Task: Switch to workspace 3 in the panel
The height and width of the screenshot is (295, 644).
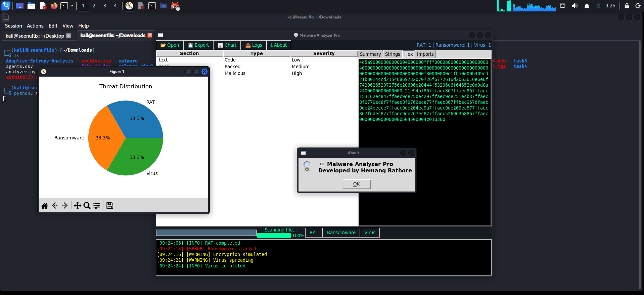Action: 105,6
